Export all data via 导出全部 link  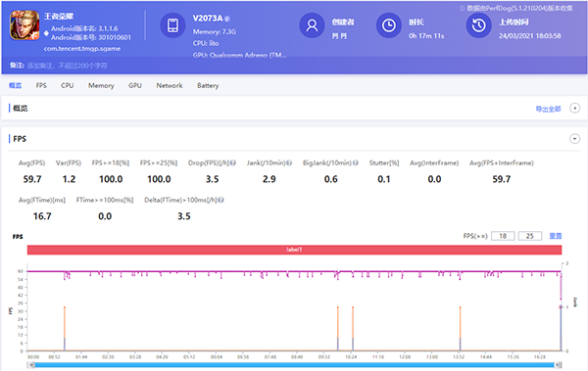pyautogui.click(x=548, y=109)
